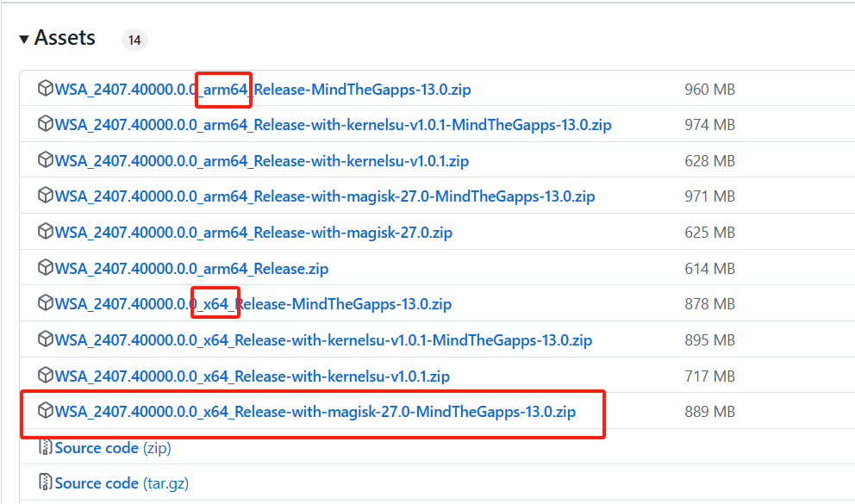
Task: Click package icon of arm64 magisk-27.0.zip
Action: 46,231
